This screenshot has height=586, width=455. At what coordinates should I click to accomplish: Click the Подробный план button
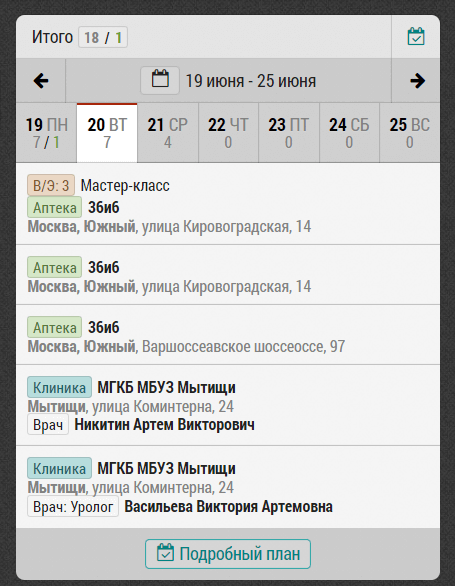(x=228, y=554)
